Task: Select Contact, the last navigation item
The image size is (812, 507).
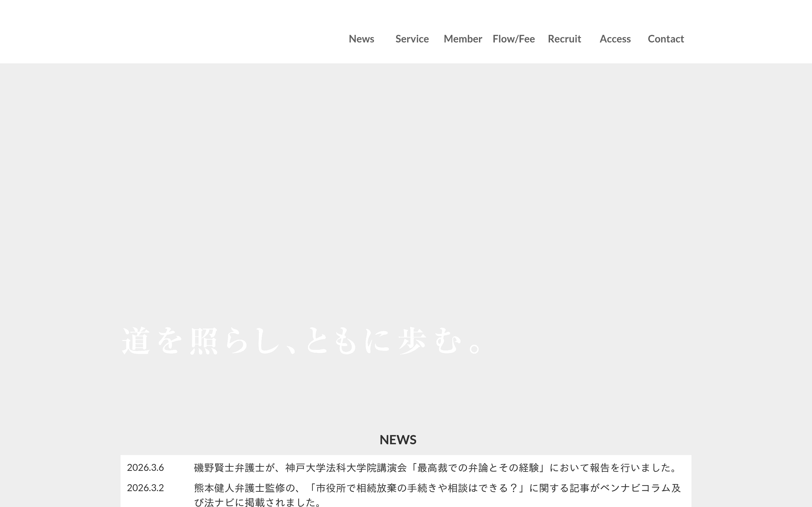Action: tap(666, 39)
